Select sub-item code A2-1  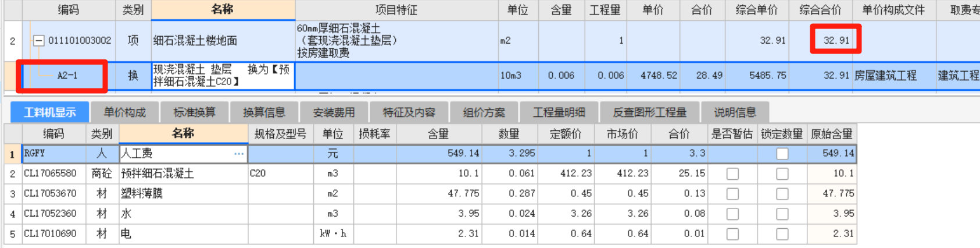coord(67,76)
